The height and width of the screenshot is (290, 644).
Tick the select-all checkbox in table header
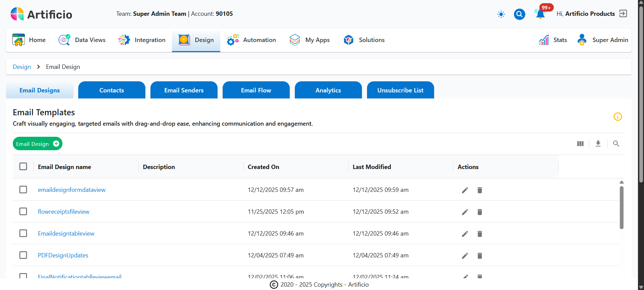pos(23,167)
